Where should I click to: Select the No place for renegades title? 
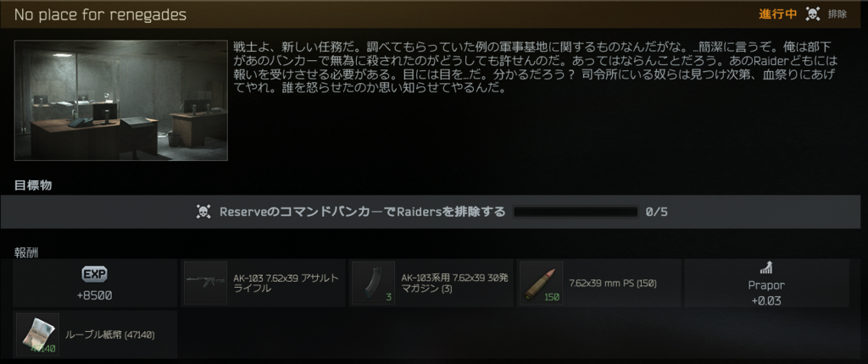[x=100, y=15]
